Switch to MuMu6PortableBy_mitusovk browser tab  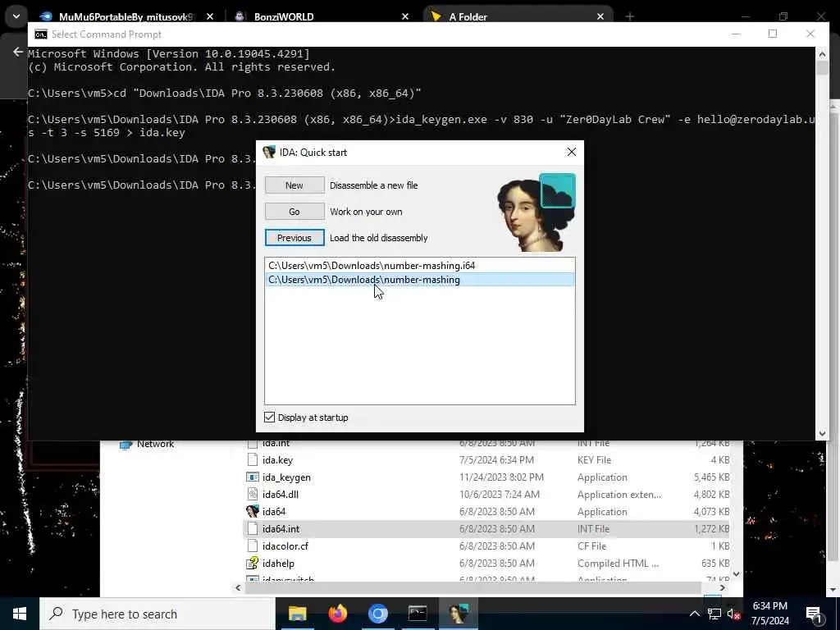[x=126, y=16]
